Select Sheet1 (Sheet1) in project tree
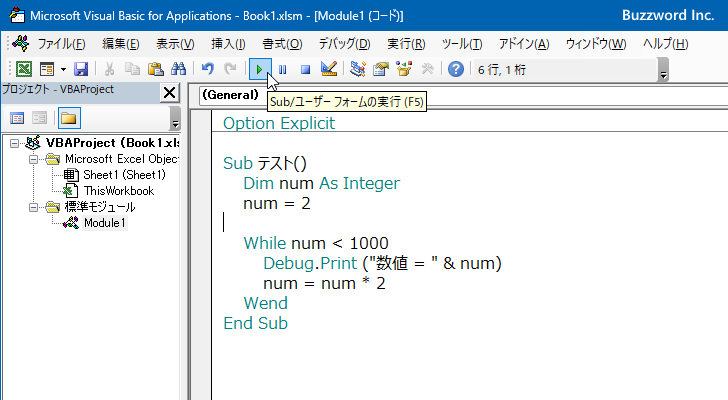The image size is (728, 400). click(124, 175)
